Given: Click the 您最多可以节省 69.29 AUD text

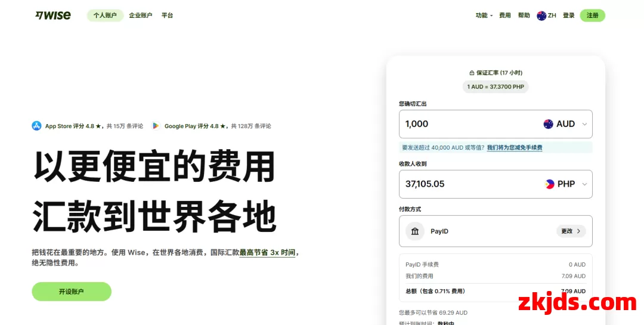Looking at the screenshot, I should (x=434, y=312).
